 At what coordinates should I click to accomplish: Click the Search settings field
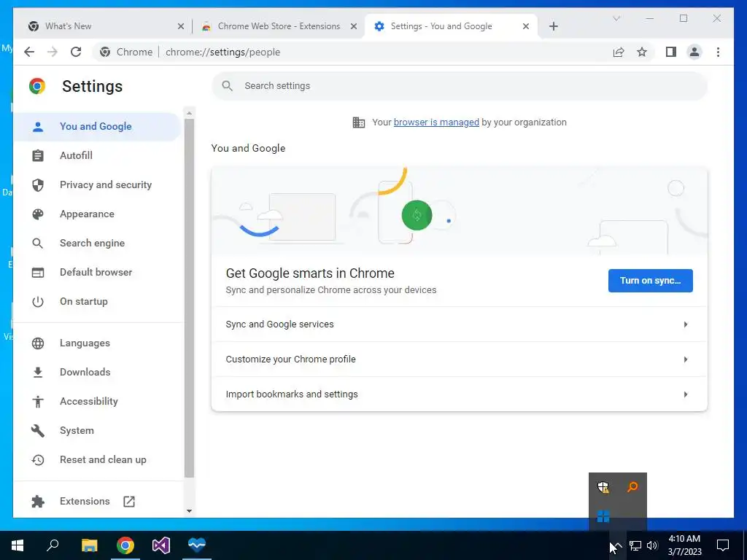460,86
